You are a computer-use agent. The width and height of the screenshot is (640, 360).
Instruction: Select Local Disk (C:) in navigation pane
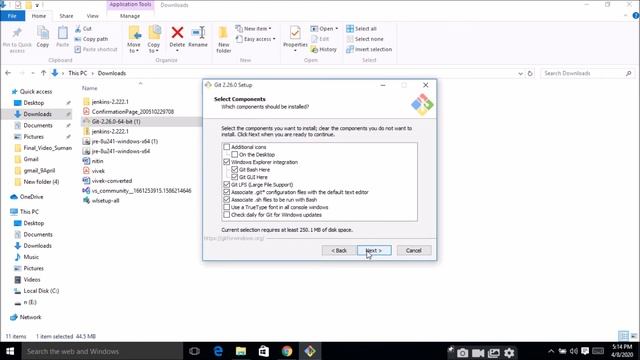coord(41,291)
